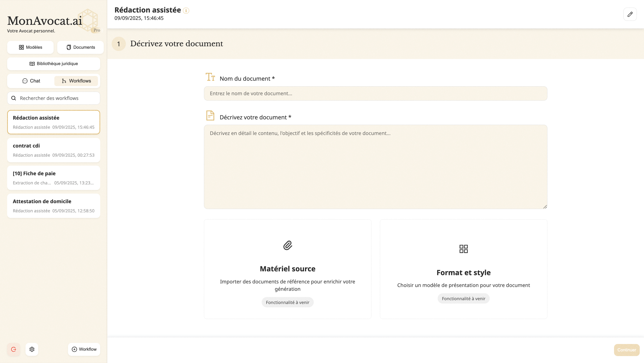644x363 pixels.
Task: Open Attestation de domicile workflow
Action: coord(53,206)
